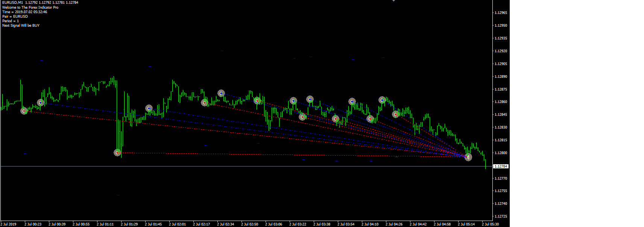Click the 1.12725 price scale label
Image resolution: width=644 pixels, height=227 pixels.
501,216
